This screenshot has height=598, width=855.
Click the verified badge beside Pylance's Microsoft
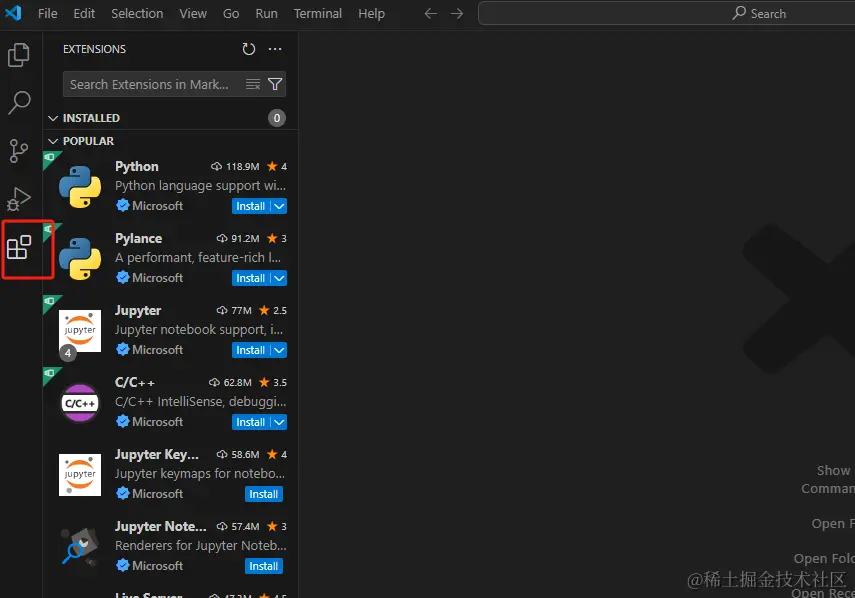tap(123, 277)
